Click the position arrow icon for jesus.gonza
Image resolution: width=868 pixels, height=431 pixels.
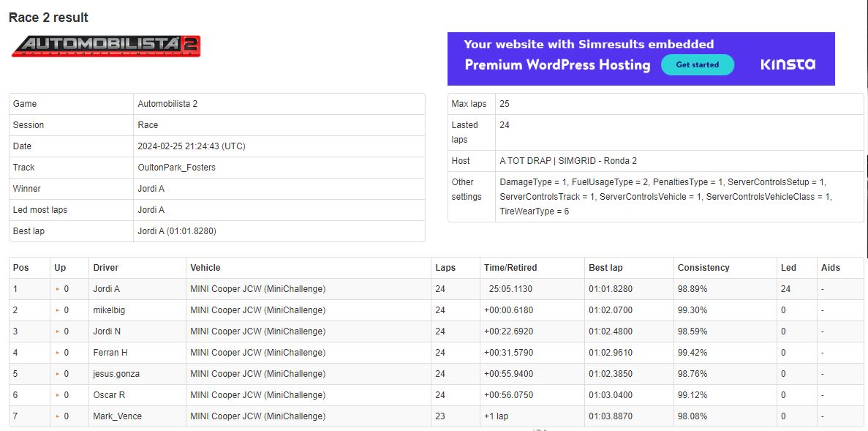click(57, 374)
